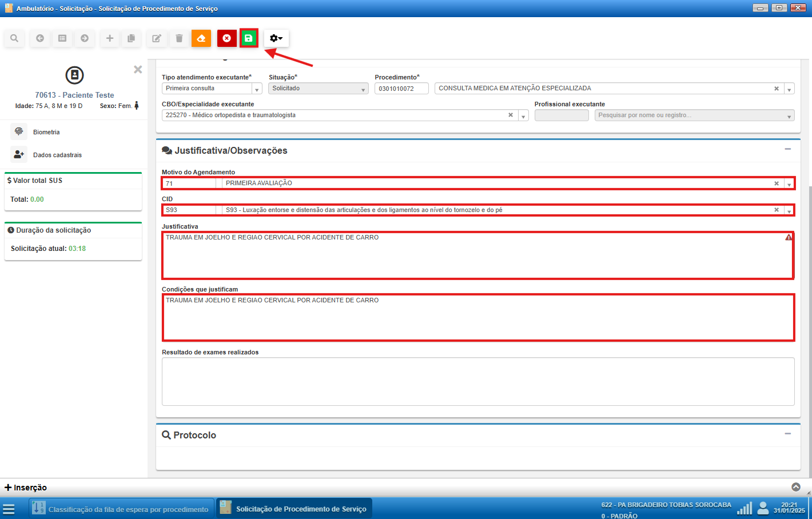Open Dados cadastrais for the patient
812x519 pixels.
[x=57, y=155]
